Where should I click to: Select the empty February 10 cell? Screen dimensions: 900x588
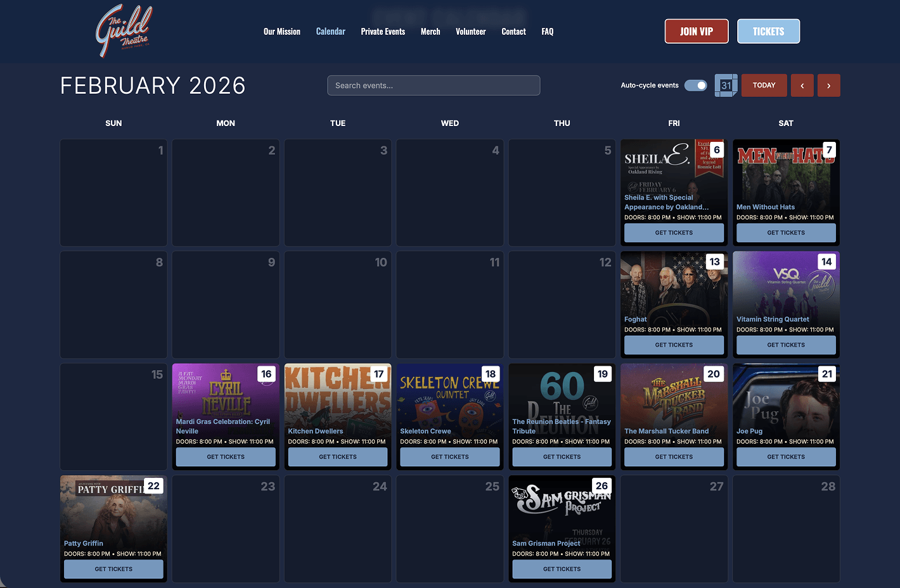point(338,305)
